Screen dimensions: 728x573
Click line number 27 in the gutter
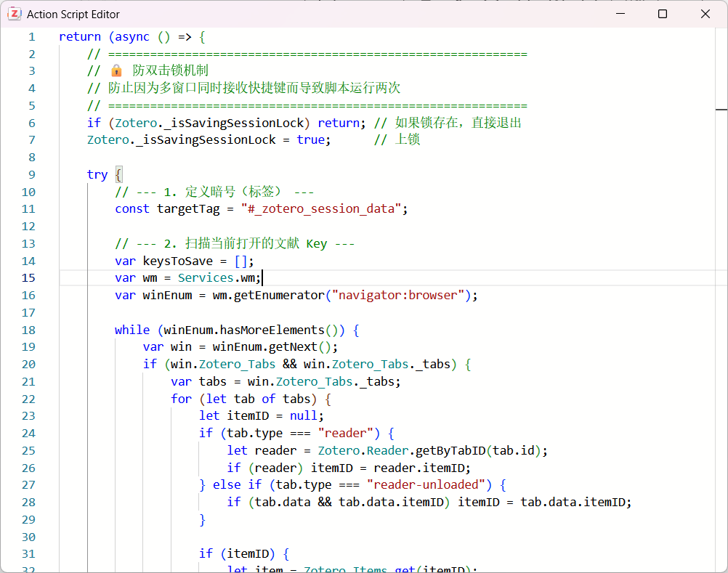(x=28, y=485)
